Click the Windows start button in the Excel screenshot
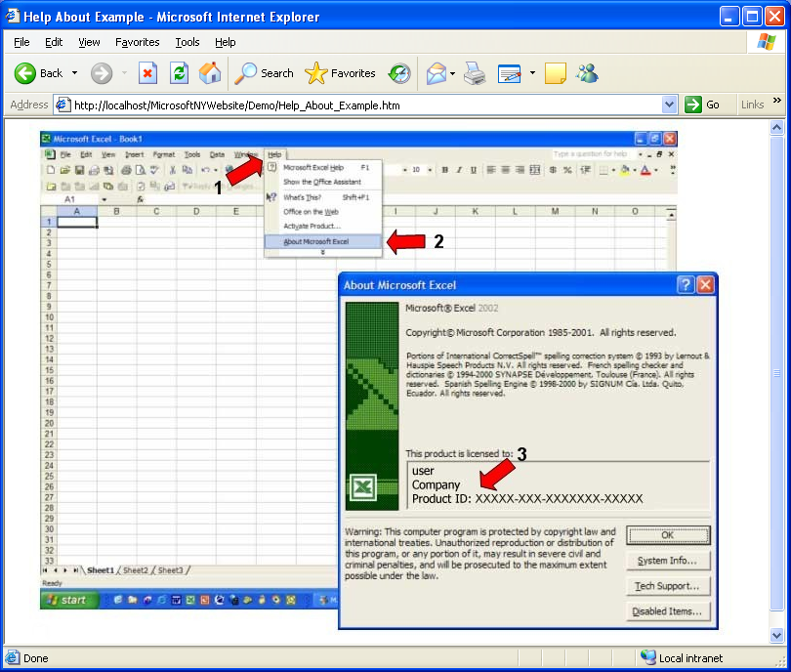Screen dimensions: 791x672 68,600
